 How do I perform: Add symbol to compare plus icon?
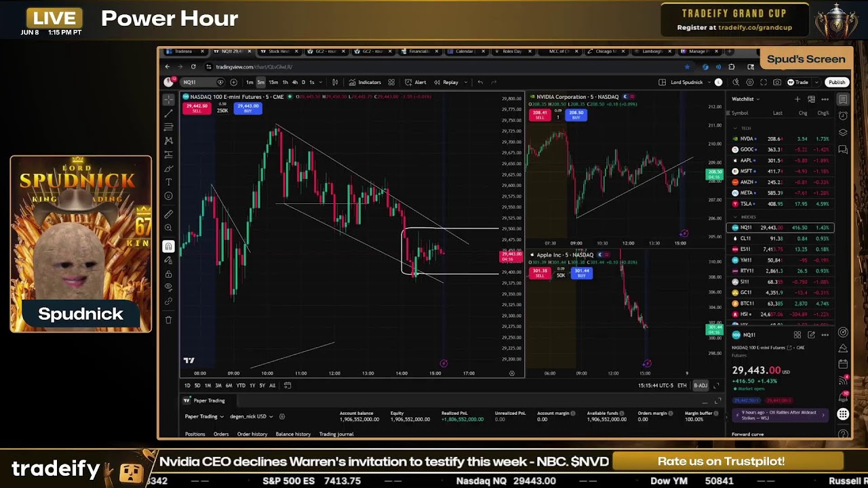233,82
